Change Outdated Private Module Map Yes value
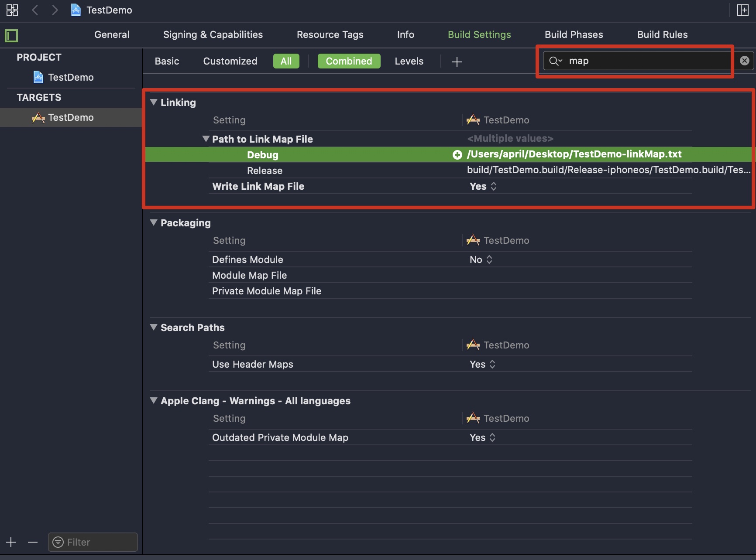Screen dimensions: 756x560 (482, 437)
